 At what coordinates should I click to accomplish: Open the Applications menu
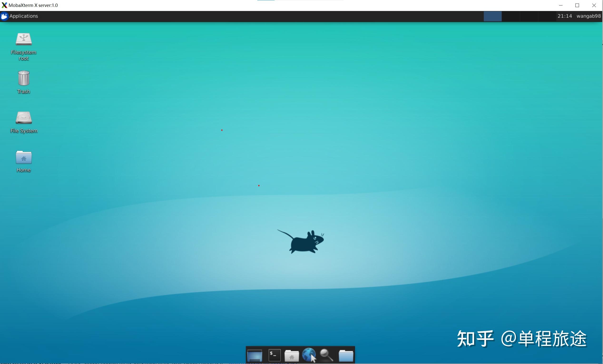(23, 16)
